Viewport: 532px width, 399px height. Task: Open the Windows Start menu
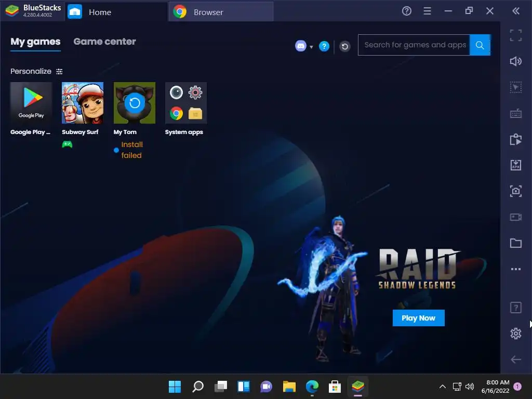click(x=175, y=387)
